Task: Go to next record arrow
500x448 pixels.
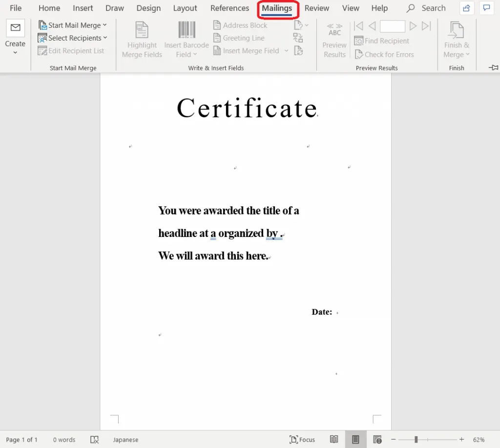Action: (x=413, y=26)
